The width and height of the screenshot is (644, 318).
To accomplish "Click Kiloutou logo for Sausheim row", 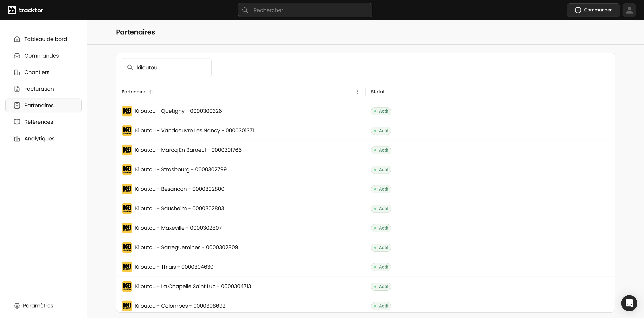I will pyautogui.click(x=127, y=208).
